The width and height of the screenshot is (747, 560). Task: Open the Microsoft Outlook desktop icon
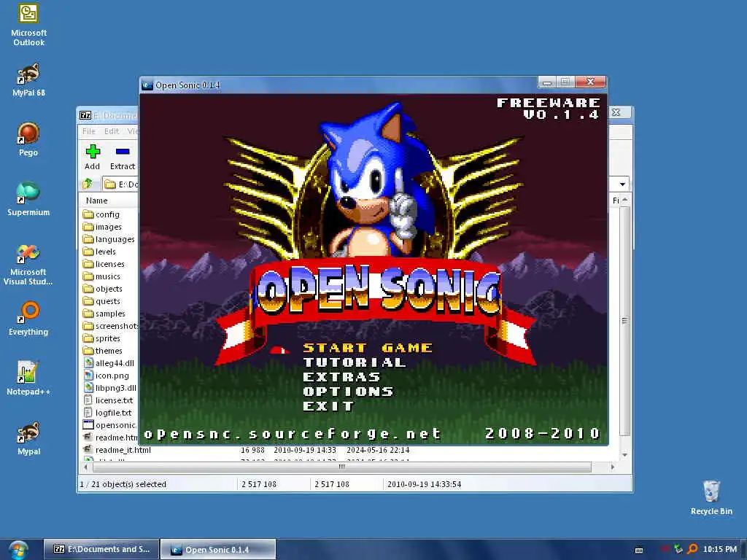pyautogui.click(x=28, y=25)
